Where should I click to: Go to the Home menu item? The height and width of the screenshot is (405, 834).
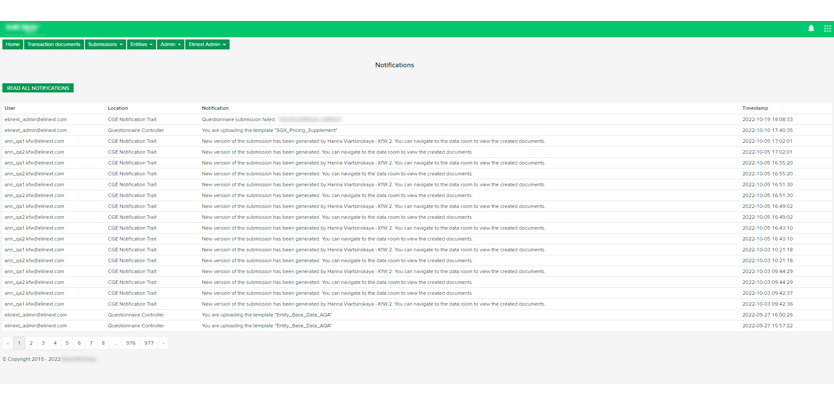13,45
